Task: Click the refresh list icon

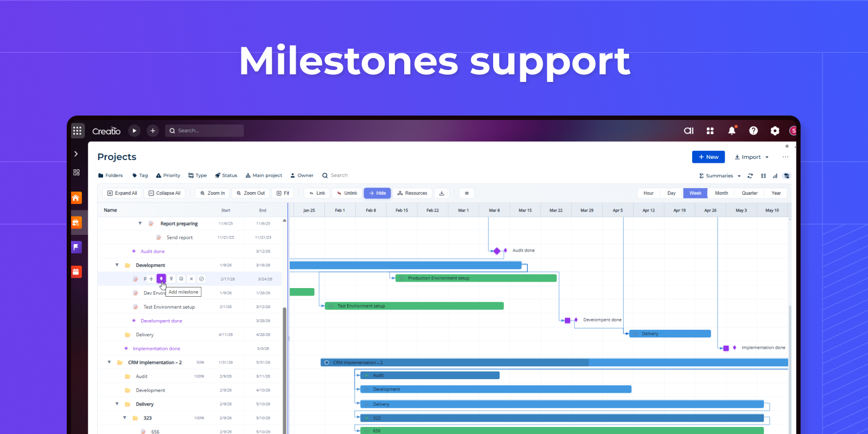Action: [x=750, y=176]
